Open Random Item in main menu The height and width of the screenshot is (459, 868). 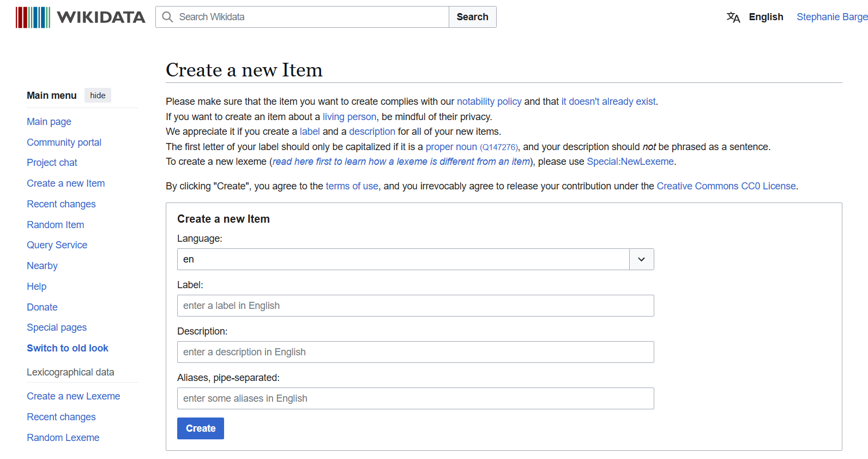click(x=56, y=225)
